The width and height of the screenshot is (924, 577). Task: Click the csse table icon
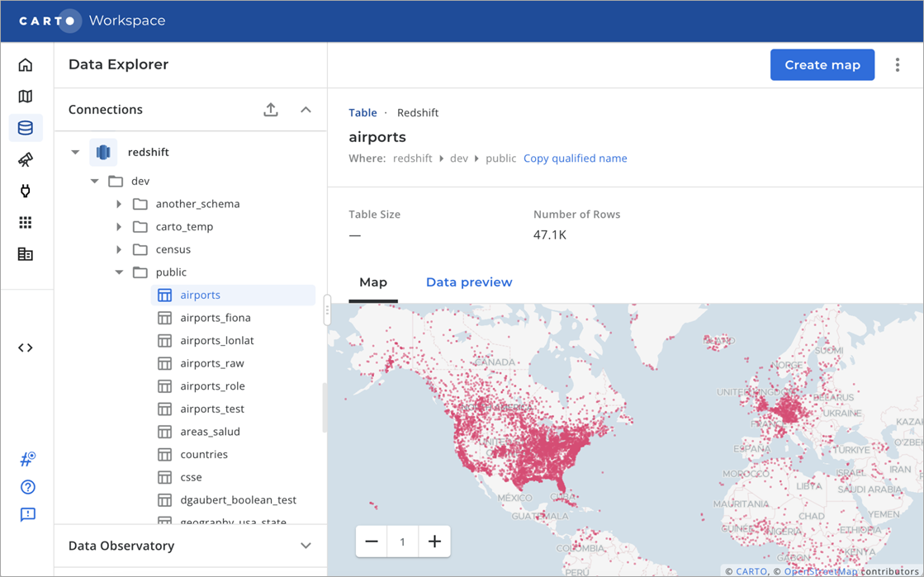tap(164, 477)
